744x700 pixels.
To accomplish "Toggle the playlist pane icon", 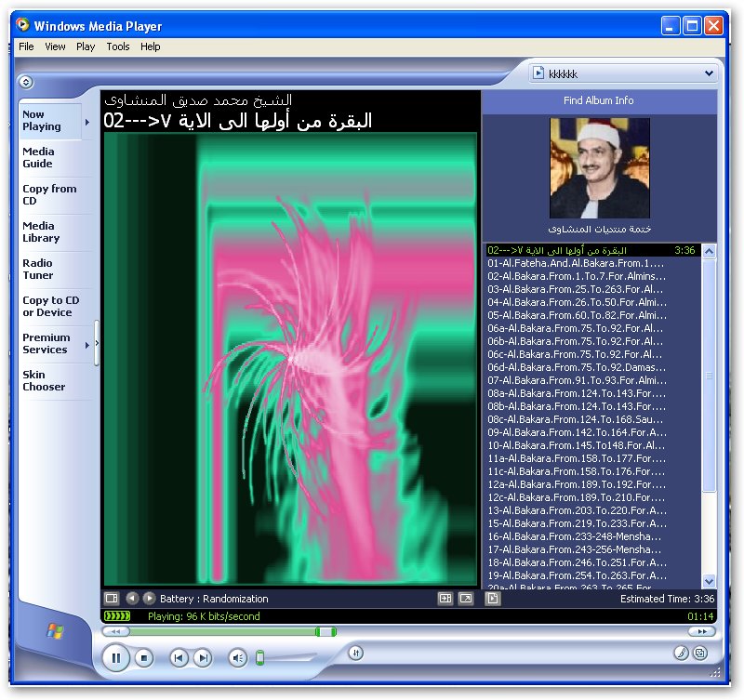I will point(493,599).
